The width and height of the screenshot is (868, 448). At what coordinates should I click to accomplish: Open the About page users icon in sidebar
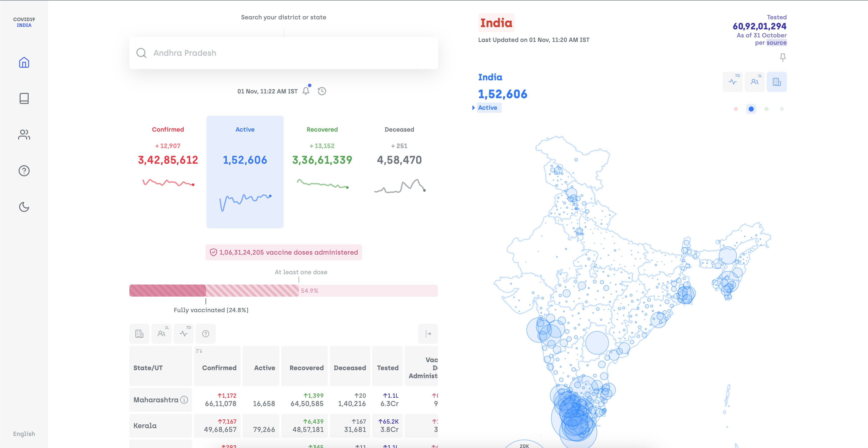24,135
